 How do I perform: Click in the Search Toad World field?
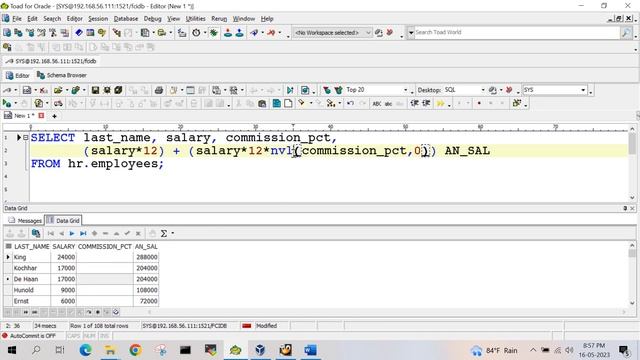[x=517, y=32]
